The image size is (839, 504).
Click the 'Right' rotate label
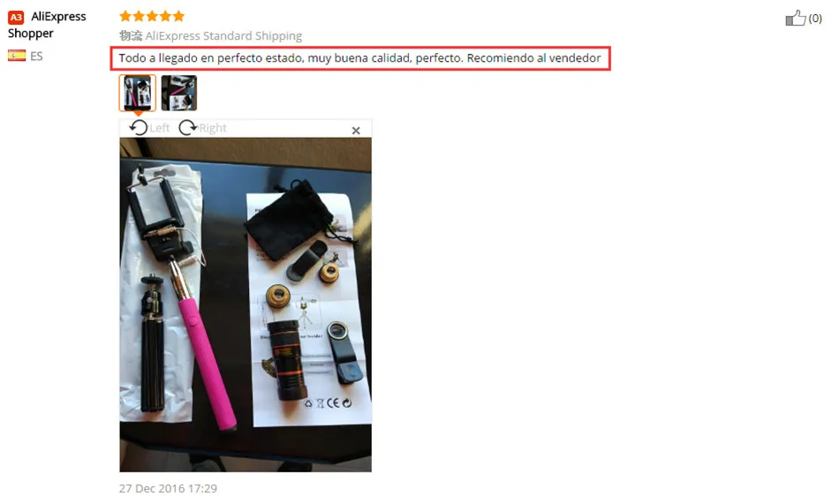point(213,128)
